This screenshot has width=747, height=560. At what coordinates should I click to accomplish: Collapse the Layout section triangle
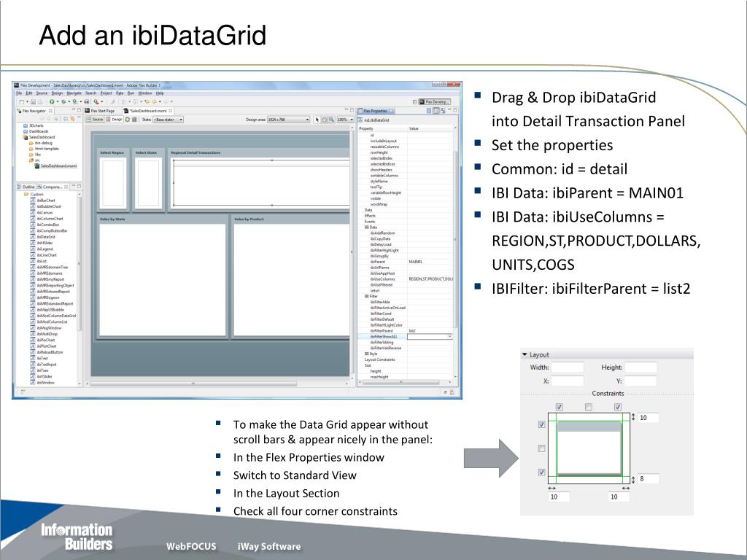(x=525, y=355)
